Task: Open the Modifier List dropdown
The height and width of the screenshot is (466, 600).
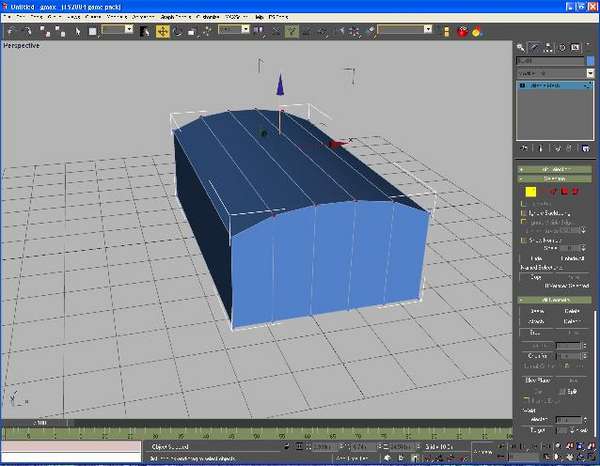Action: tap(553, 73)
